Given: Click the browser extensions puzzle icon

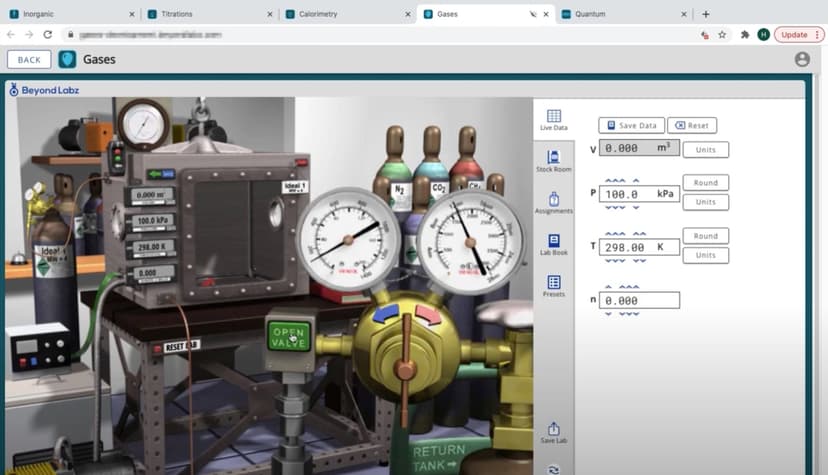Looking at the screenshot, I should [745, 34].
